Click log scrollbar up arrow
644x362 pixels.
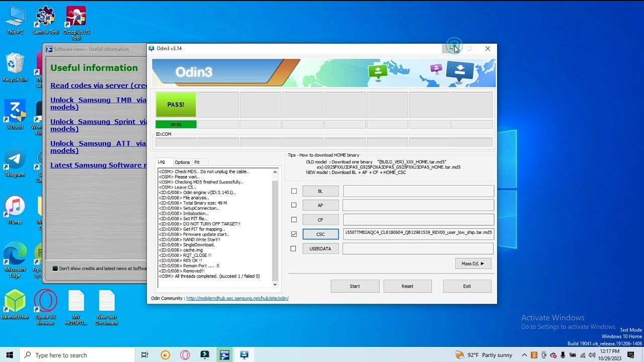275,172
